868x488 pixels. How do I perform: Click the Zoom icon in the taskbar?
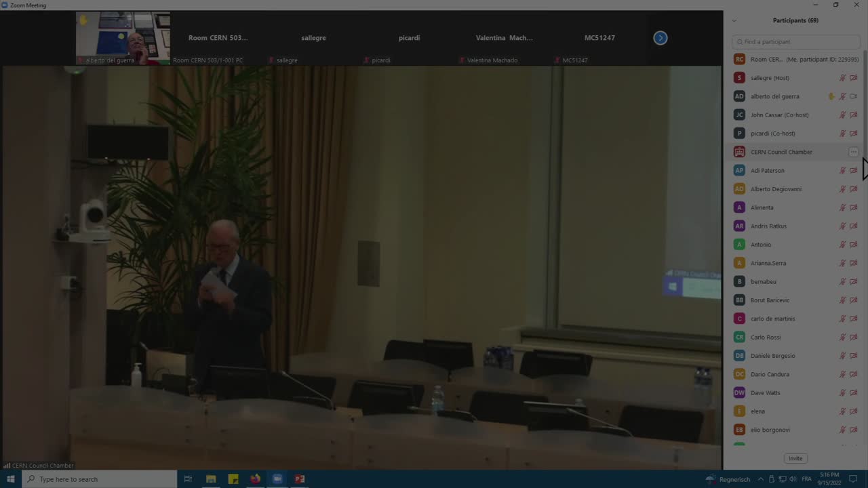click(277, 479)
